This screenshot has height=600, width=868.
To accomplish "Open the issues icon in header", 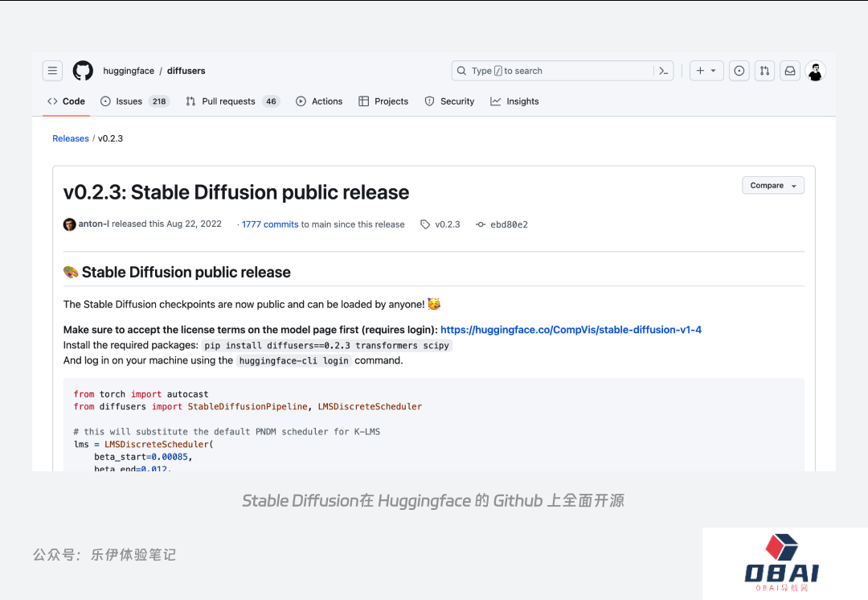I will pyautogui.click(x=739, y=71).
